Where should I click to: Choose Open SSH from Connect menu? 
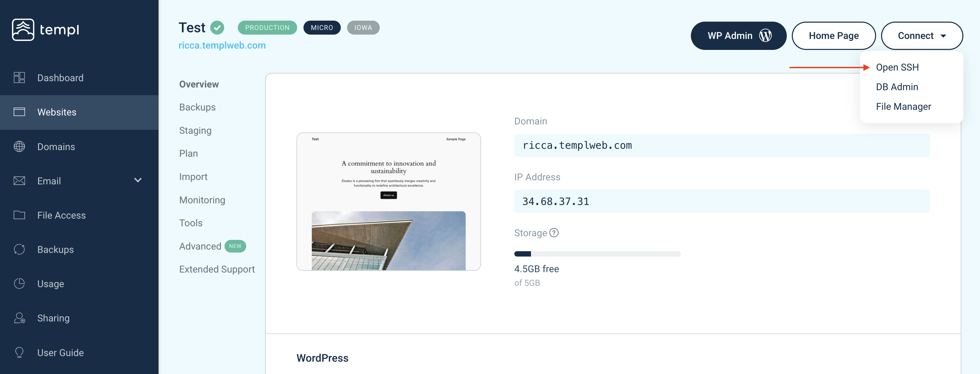[897, 67]
